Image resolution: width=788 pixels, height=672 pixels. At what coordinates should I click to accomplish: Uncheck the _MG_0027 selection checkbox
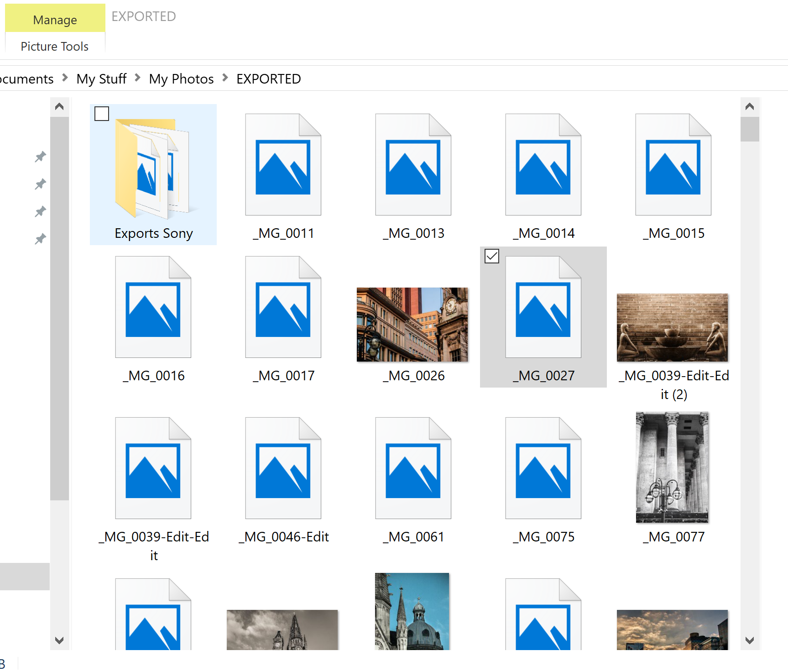coord(491,257)
